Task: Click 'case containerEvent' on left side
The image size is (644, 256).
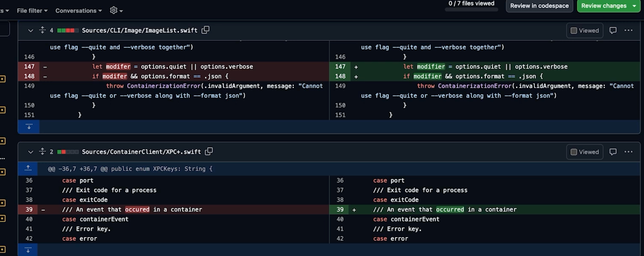Action: [95, 219]
